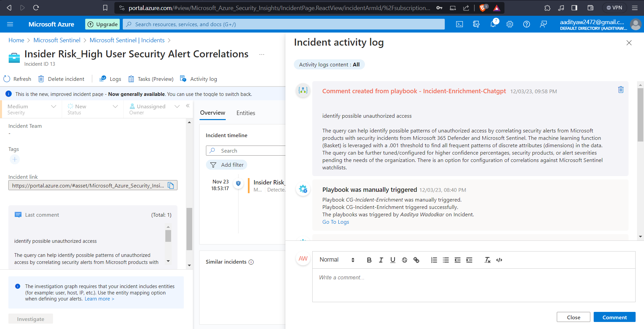Insert a hyperlink in the comment editor
Viewport: 644px width, 329px height.
(416, 260)
